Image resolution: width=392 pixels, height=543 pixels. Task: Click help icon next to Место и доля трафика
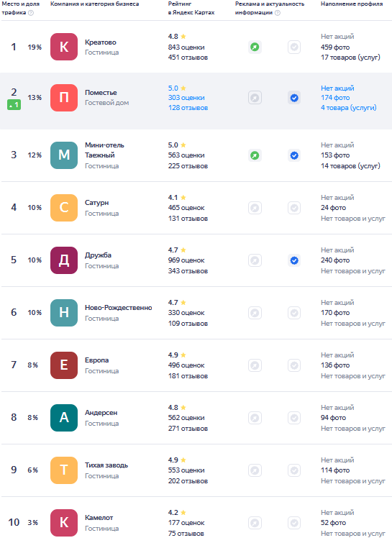point(31,13)
